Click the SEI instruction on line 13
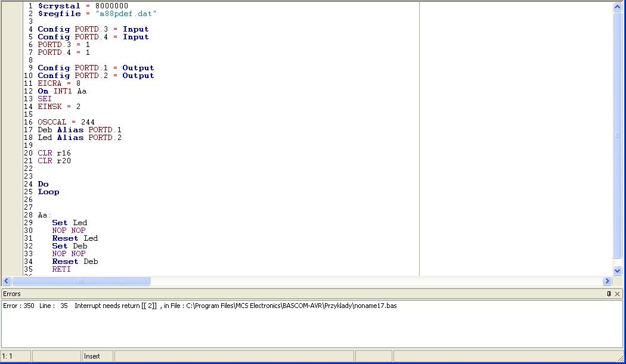The height and width of the screenshot is (364, 626). click(45, 98)
